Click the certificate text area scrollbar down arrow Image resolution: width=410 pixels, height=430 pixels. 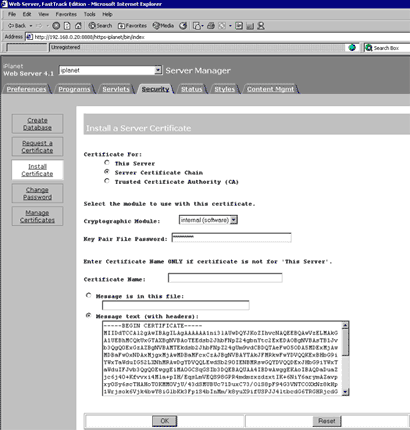pos(345,392)
